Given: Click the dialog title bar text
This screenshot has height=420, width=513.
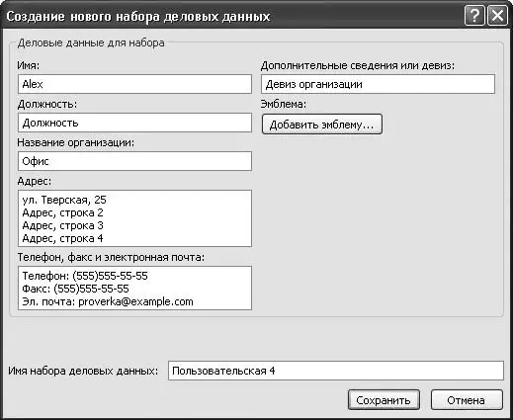Looking at the screenshot, I should tap(138, 17).
